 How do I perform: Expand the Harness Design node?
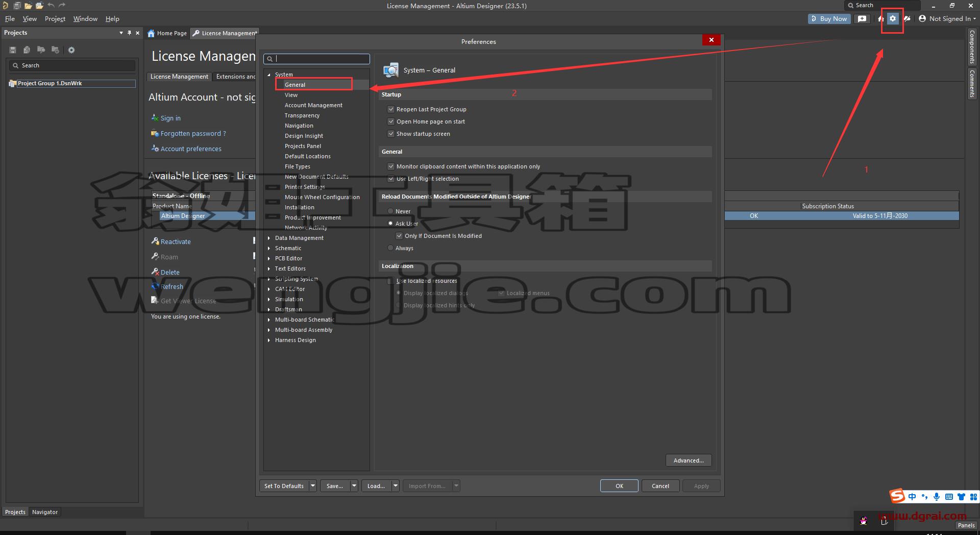pos(269,340)
